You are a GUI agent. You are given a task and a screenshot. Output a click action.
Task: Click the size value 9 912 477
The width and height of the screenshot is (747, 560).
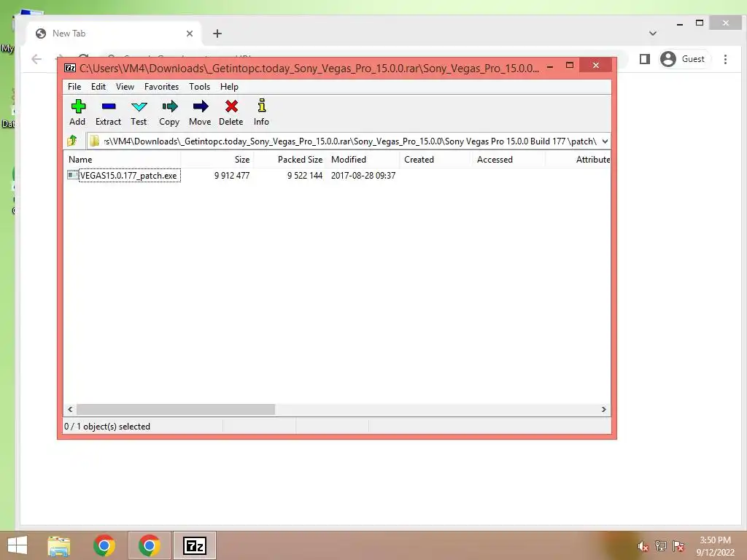[x=231, y=175]
